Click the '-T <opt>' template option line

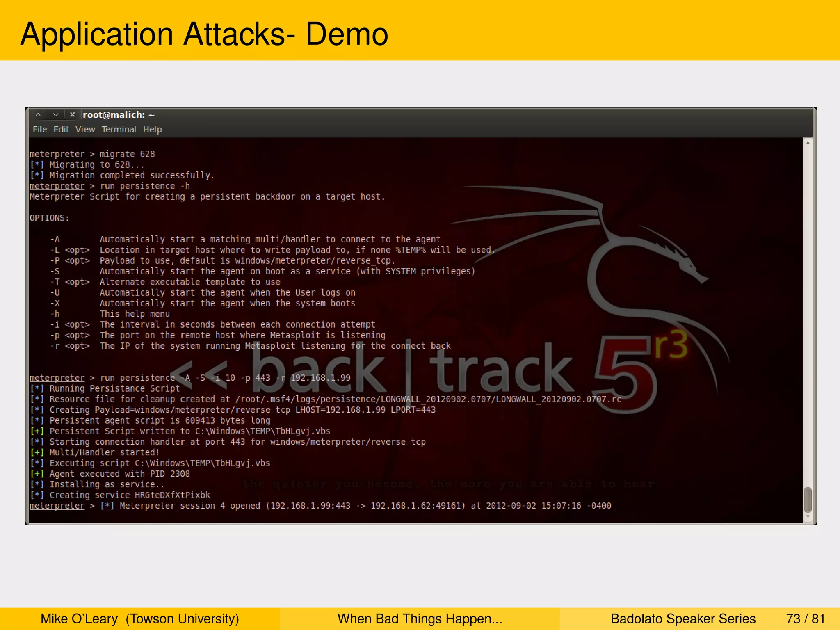point(165,282)
